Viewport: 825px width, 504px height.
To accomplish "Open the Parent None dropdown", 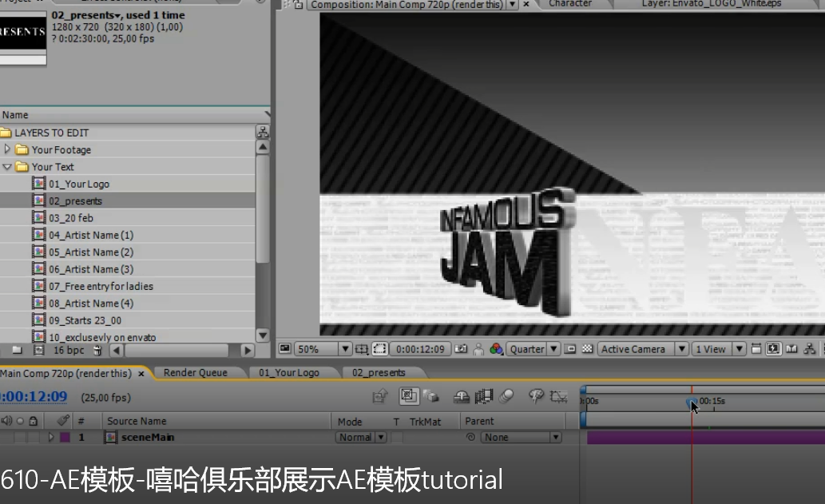I will [521, 437].
